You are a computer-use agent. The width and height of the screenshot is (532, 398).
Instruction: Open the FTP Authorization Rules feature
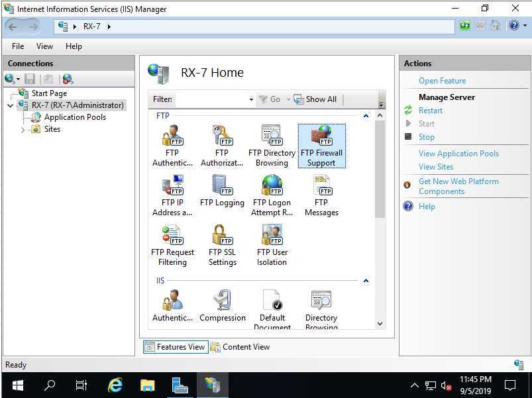222,146
